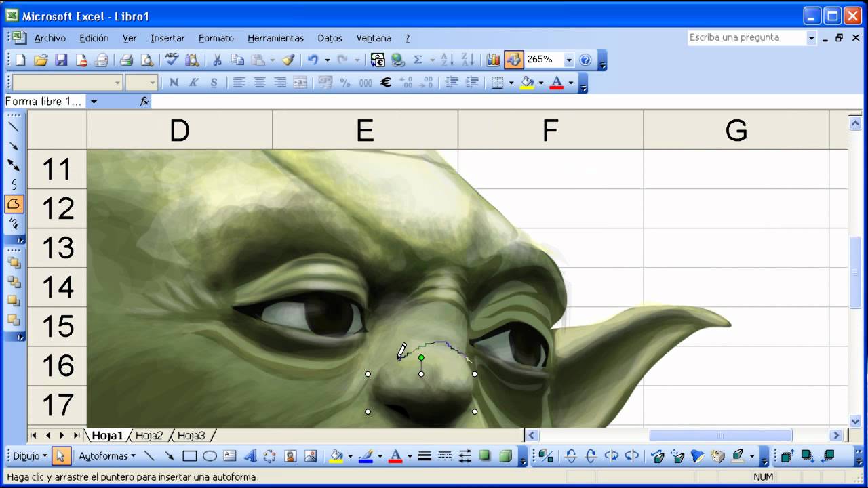Open the Edición menu
The height and width of the screenshot is (488, 868).
point(94,38)
